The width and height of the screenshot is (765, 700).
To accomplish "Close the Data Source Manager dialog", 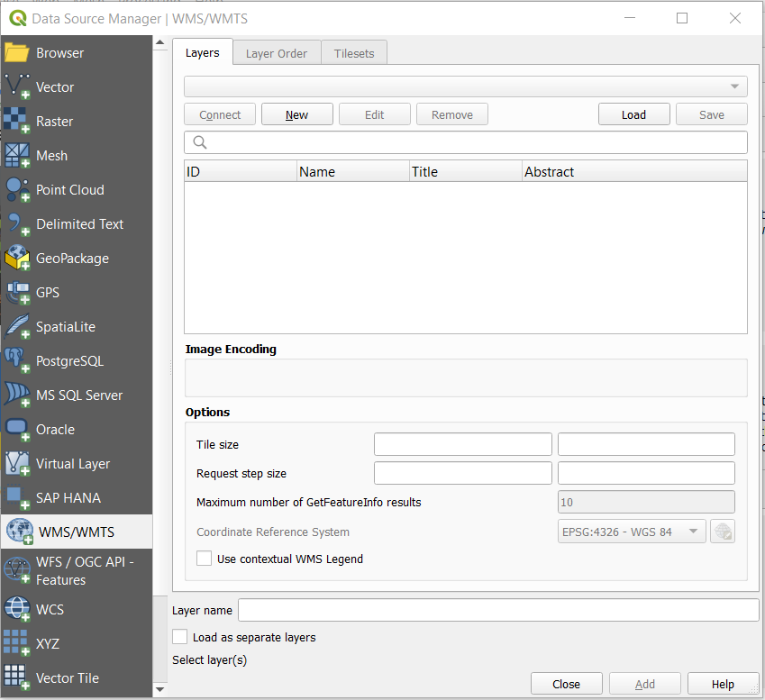I will pyautogui.click(x=567, y=684).
